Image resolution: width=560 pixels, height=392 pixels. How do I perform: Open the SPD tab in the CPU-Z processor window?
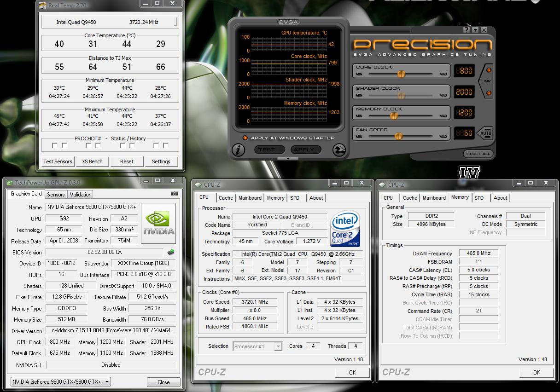(x=295, y=198)
